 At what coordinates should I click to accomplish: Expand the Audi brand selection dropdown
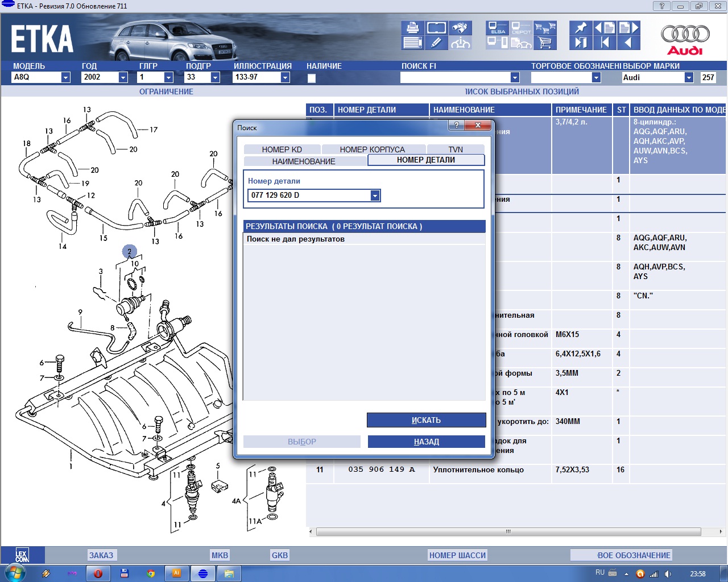(689, 77)
